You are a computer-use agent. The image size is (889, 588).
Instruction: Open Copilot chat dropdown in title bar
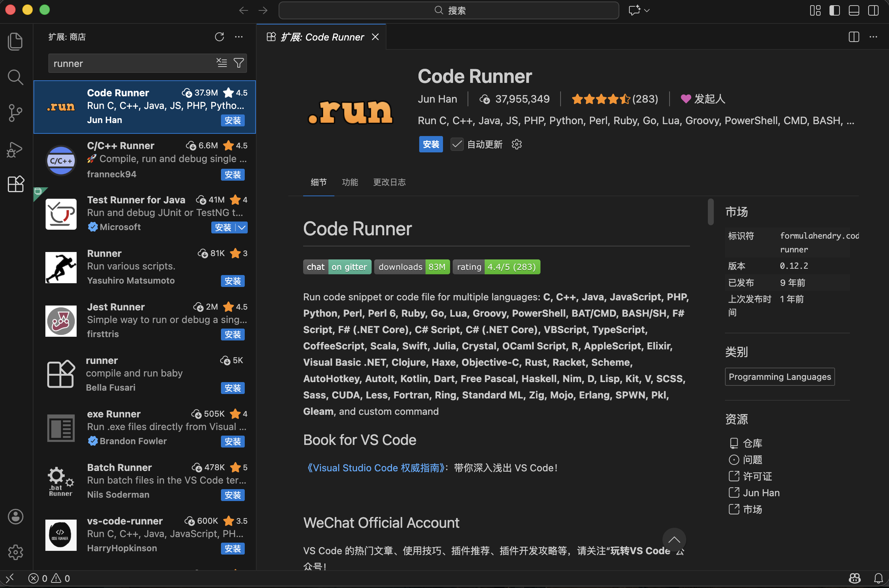[646, 10]
